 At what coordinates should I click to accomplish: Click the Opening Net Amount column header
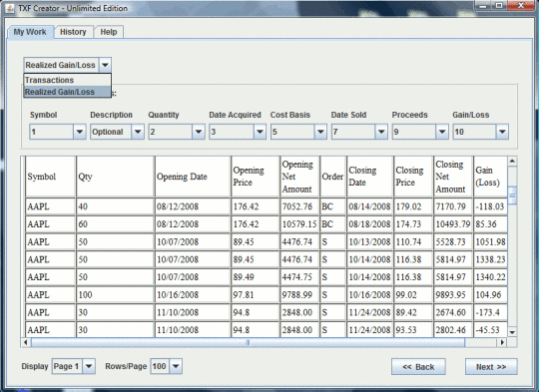[x=299, y=177]
